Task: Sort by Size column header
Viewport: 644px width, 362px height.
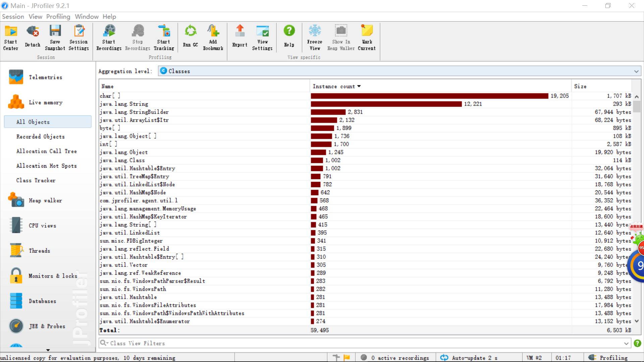Action: 601,86
